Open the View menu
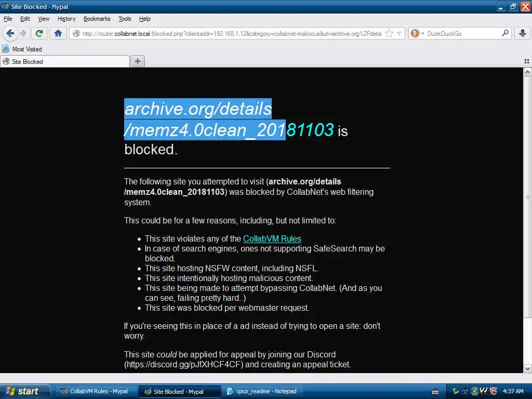532x399 pixels. [x=44, y=19]
